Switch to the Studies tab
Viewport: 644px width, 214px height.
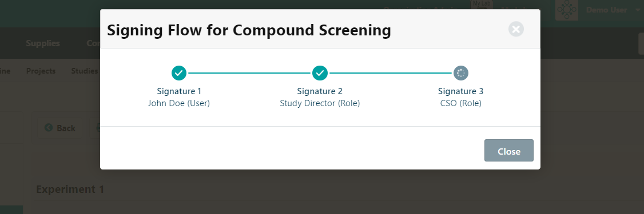coord(84,71)
